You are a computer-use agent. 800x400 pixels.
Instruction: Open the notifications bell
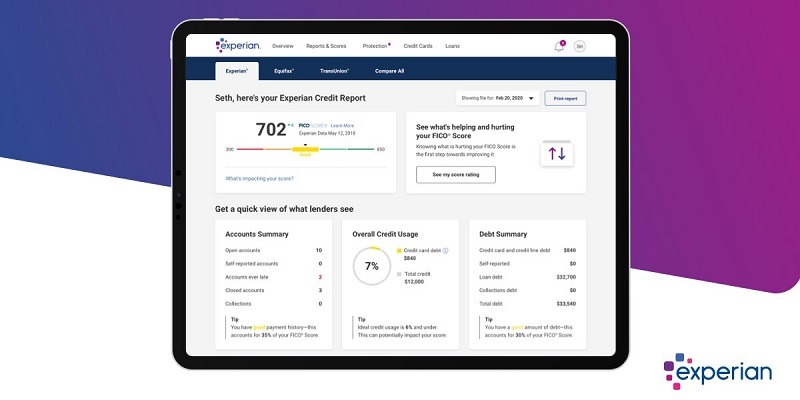pyautogui.click(x=558, y=46)
